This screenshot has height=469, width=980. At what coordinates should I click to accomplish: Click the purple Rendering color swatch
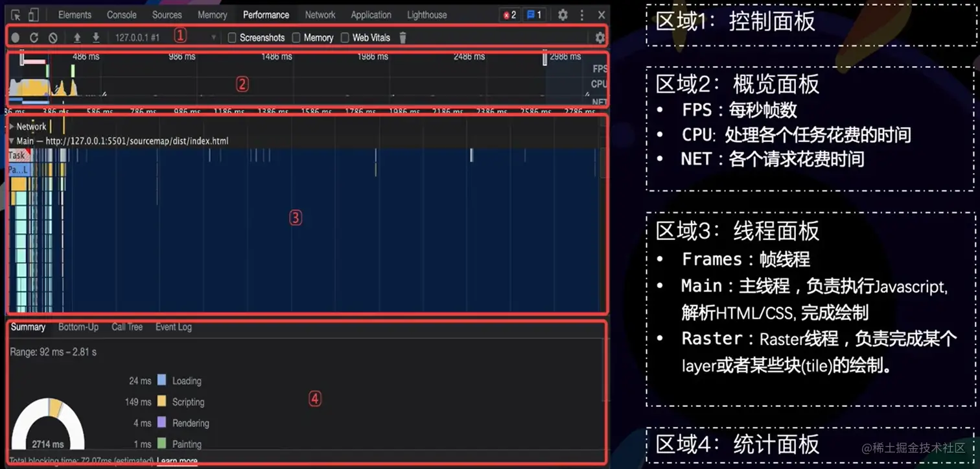pos(162,423)
